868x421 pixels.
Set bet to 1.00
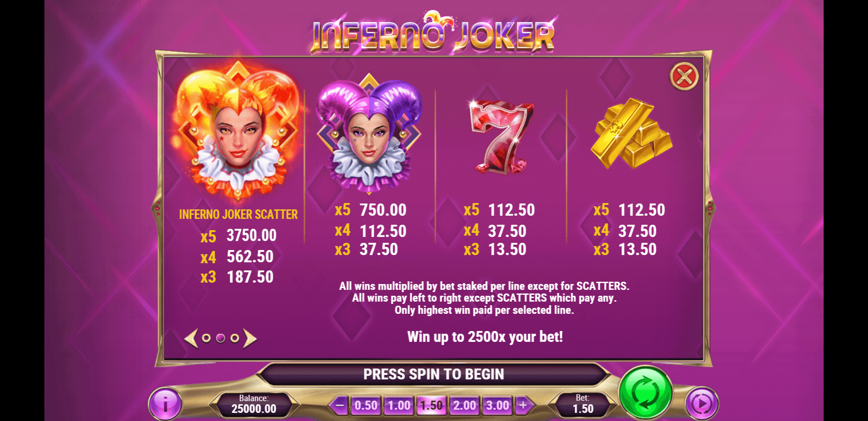coord(399,405)
